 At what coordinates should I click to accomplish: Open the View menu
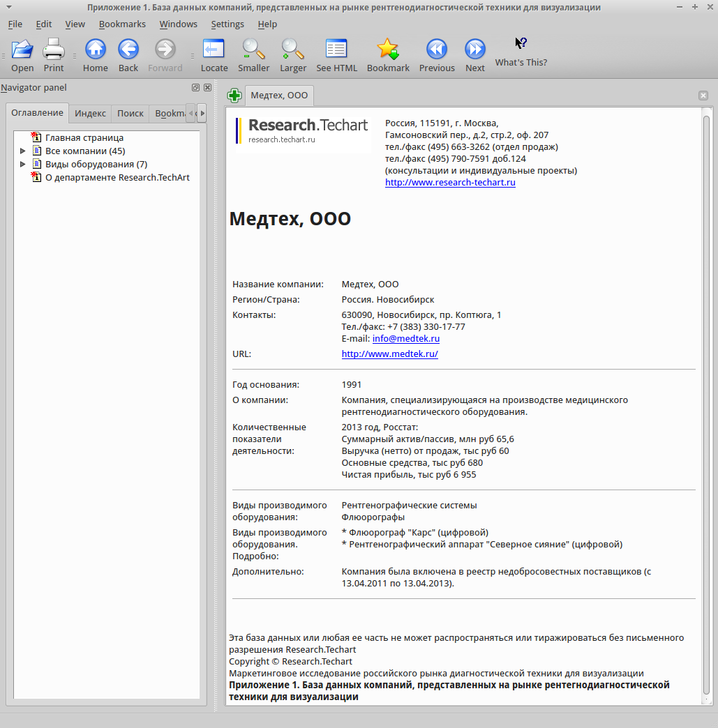coord(75,24)
